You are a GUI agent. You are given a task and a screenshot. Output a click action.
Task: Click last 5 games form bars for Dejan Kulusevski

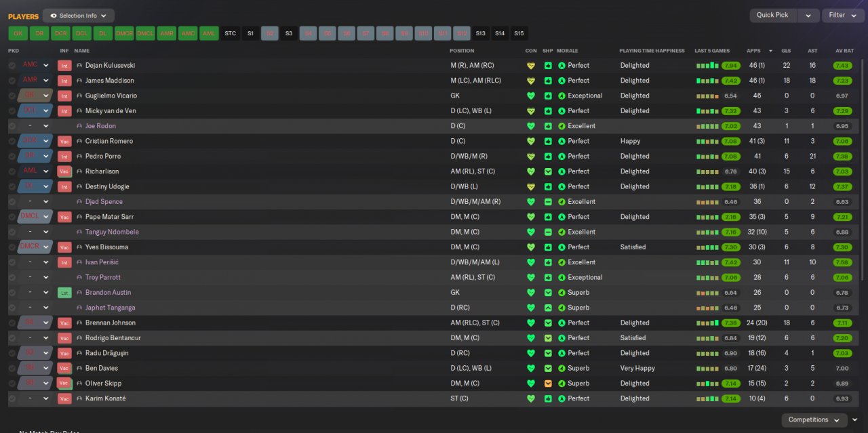pos(707,66)
